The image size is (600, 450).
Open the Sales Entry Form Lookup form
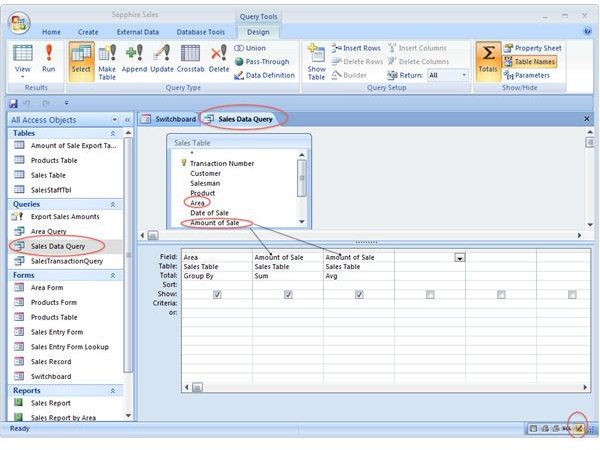pos(70,347)
